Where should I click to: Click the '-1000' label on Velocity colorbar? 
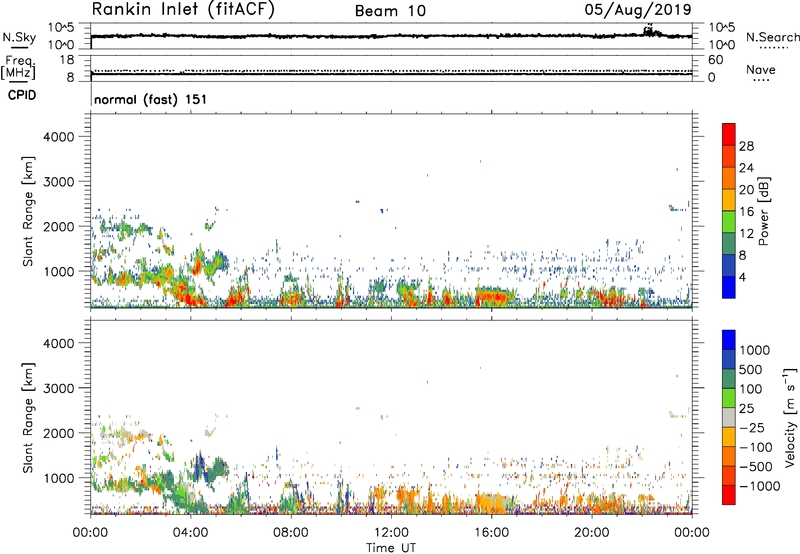(760, 486)
